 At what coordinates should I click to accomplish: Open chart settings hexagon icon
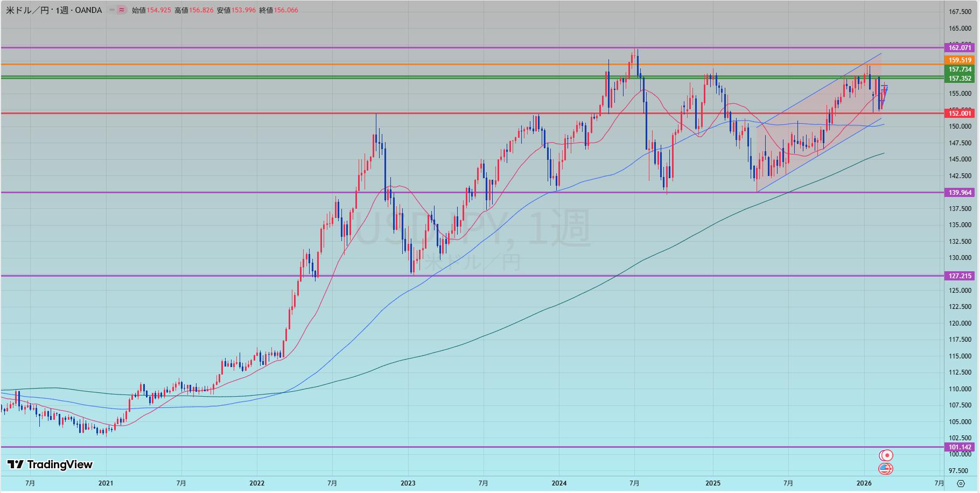pyautogui.click(x=961, y=483)
